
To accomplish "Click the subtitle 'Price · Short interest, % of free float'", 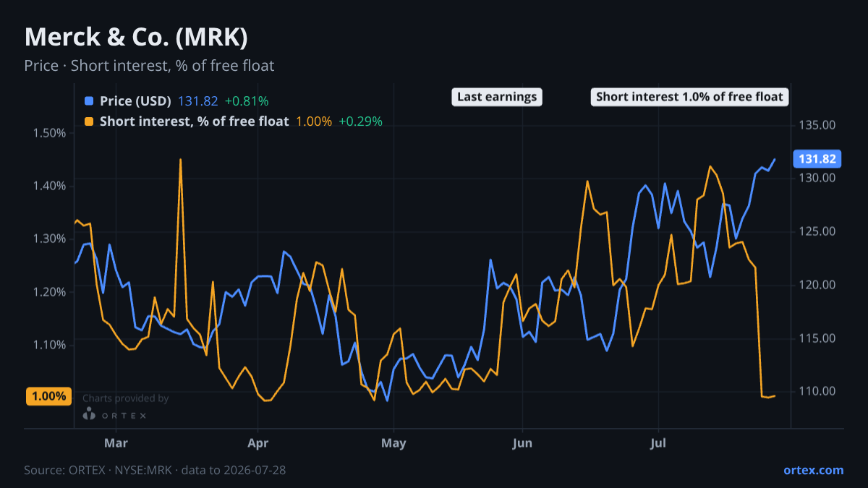I will pos(149,66).
